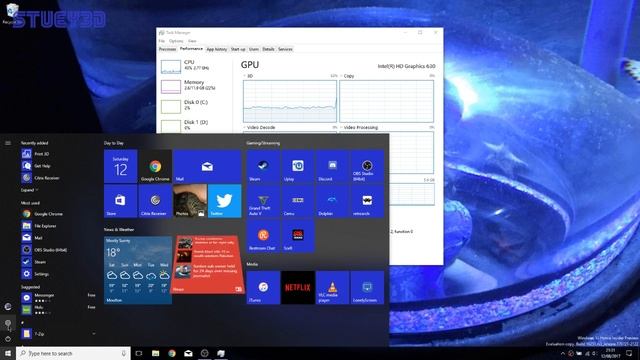Viewport: 640px width, 360px height.
Task: Launch the Grand Theft Auto V tile
Action: pos(263,201)
